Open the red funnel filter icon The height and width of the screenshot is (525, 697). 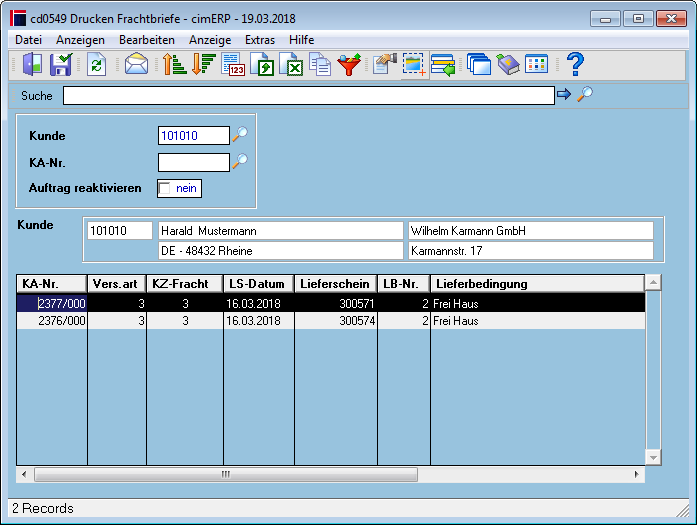tap(349, 64)
